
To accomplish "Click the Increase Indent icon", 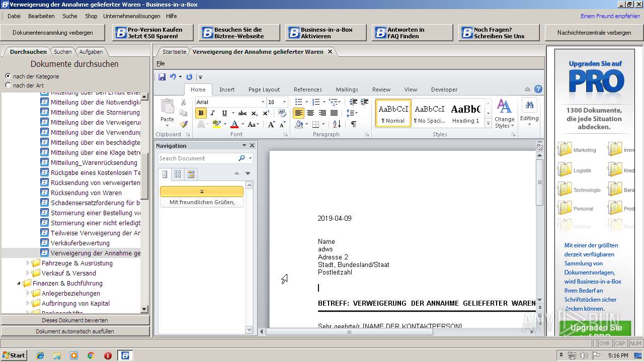I will click(x=365, y=102).
